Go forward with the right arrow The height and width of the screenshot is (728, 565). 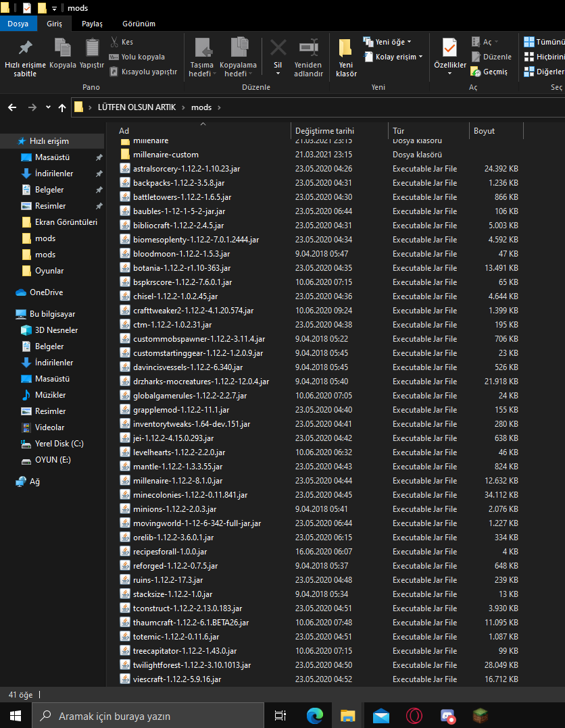[x=32, y=107]
